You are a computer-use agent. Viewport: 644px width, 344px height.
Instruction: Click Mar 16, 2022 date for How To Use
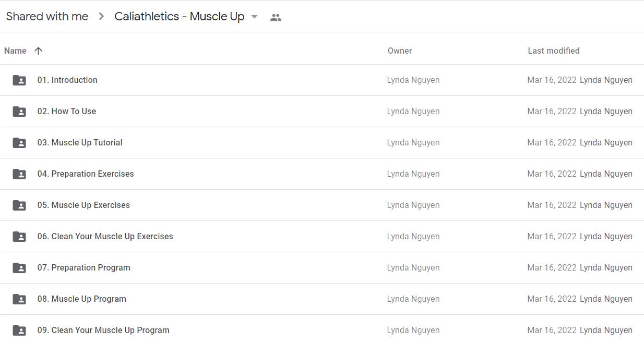click(x=552, y=112)
